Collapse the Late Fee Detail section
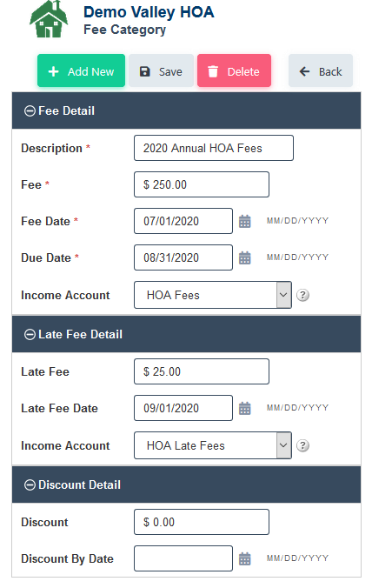 (30, 335)
